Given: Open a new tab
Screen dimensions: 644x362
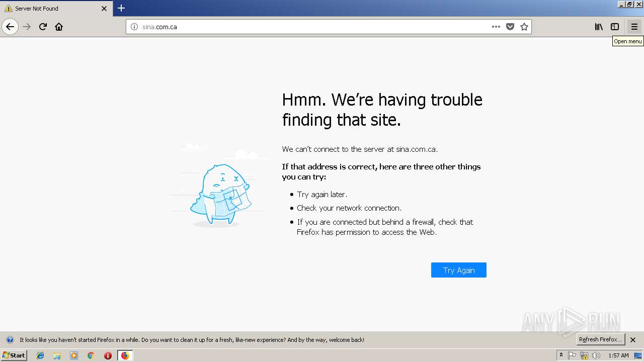Looking at the screenshot, I should [121, 8].
